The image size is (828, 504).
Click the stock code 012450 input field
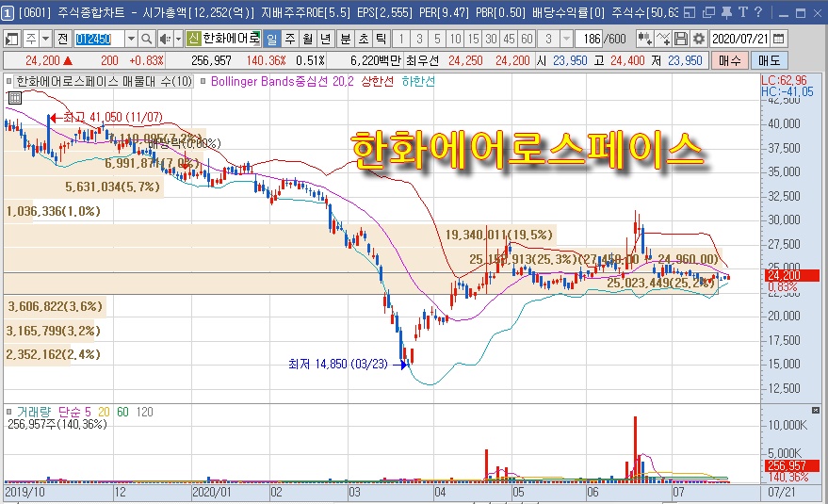(x=99, y=39)
